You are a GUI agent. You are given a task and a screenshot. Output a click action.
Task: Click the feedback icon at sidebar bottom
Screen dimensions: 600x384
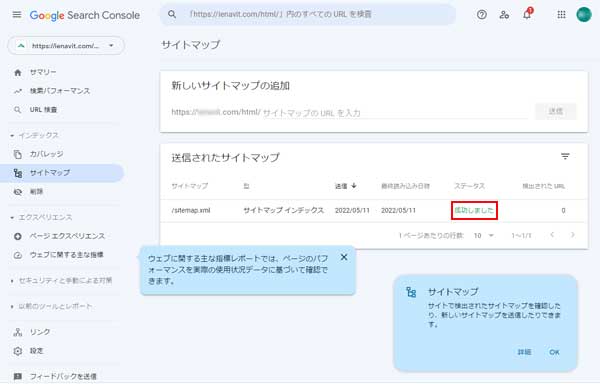18,377
